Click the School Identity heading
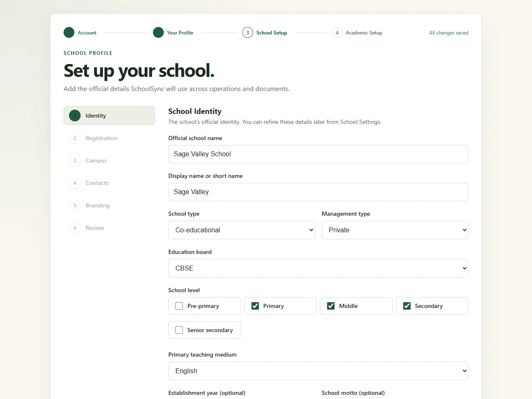The height and width of the screenshot is (399, 532). pyautogui.click(x=195, y=111)
